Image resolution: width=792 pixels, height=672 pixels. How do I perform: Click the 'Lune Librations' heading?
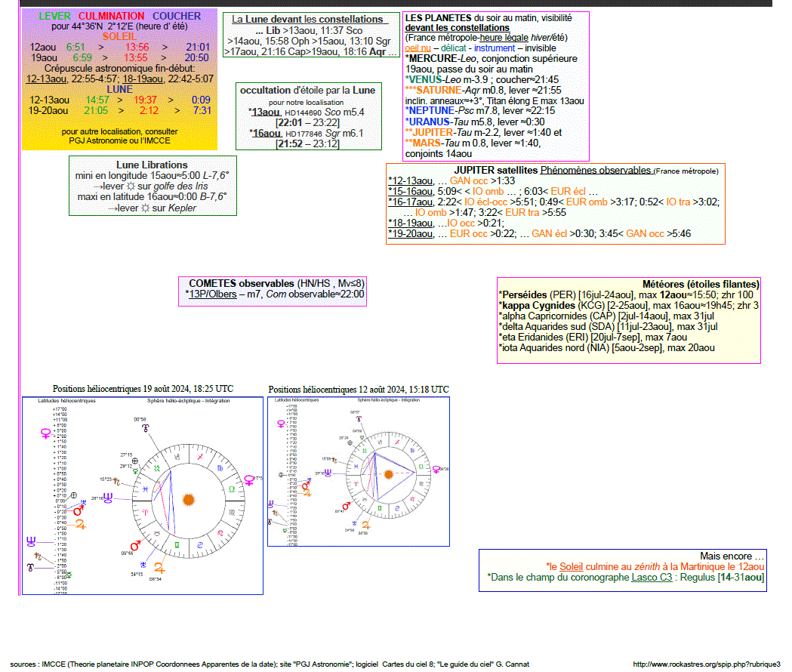(152, 165)
